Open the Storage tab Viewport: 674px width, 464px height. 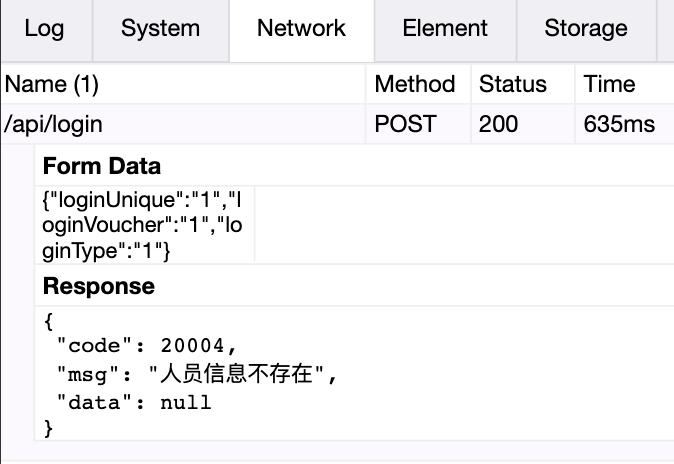tap(586, 28)
